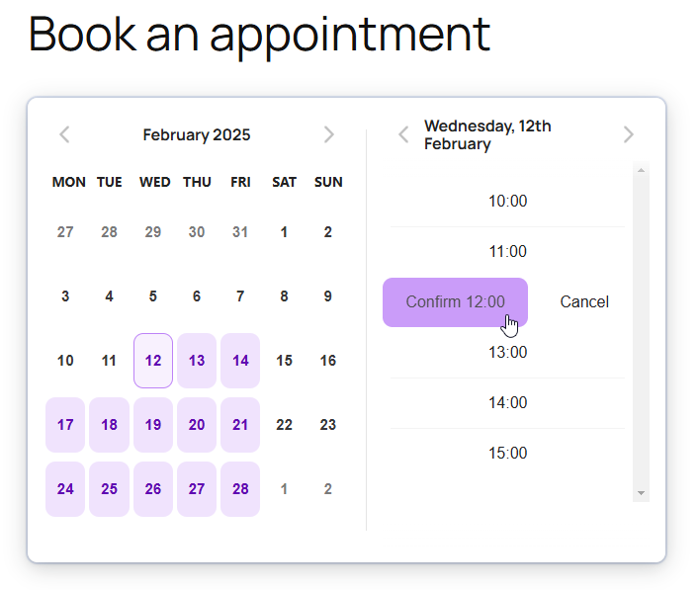
Task: Confirm the 12:00 appointment
Action: 455,302
